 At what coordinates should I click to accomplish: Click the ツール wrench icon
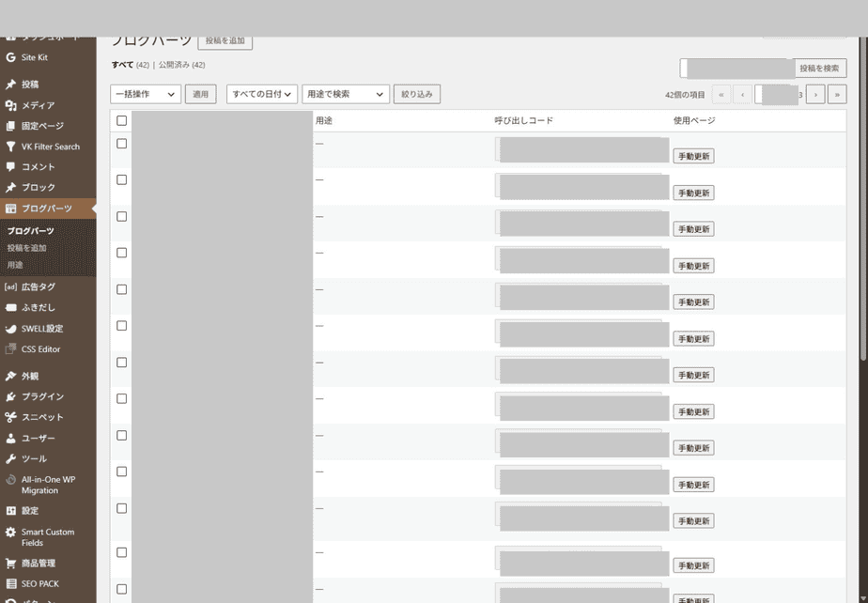pyautogui.click(x=10, y=459)
